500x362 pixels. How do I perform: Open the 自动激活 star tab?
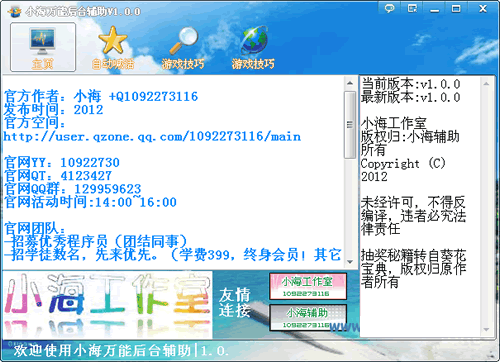113,48
